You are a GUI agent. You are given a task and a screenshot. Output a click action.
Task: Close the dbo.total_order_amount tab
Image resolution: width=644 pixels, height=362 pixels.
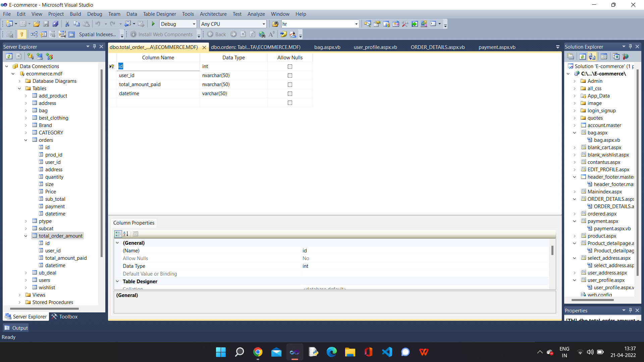click(204, 47)
